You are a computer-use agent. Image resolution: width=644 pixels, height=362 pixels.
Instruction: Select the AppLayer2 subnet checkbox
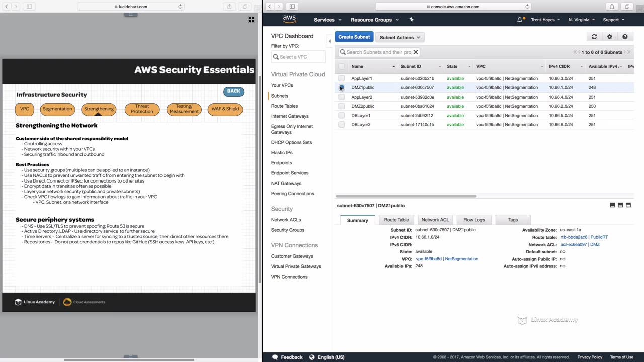pos(342,97)
